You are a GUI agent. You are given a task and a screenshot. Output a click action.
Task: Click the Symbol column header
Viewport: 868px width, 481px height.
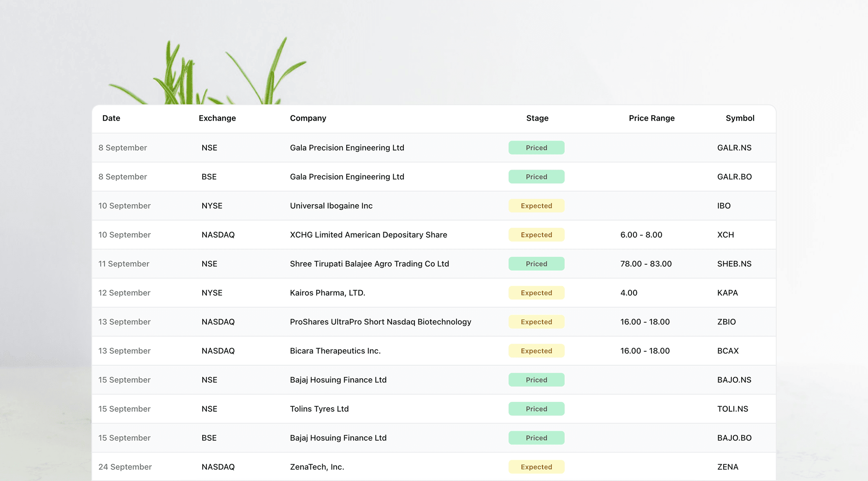click(740, 118)
